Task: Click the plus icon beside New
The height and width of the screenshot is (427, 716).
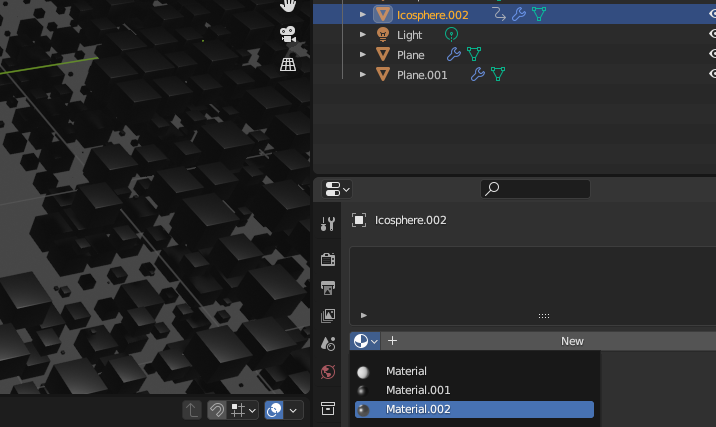Action: [392, 341]
